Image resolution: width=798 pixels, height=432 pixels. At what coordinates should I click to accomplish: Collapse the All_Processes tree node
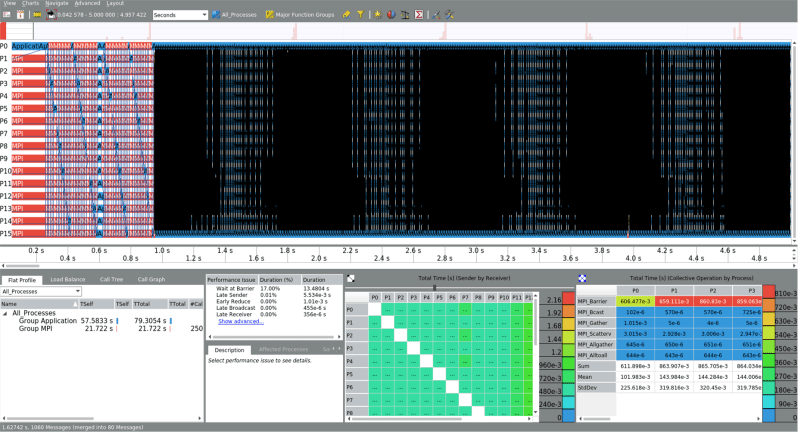pyautogui.click(x=5, y=313)
